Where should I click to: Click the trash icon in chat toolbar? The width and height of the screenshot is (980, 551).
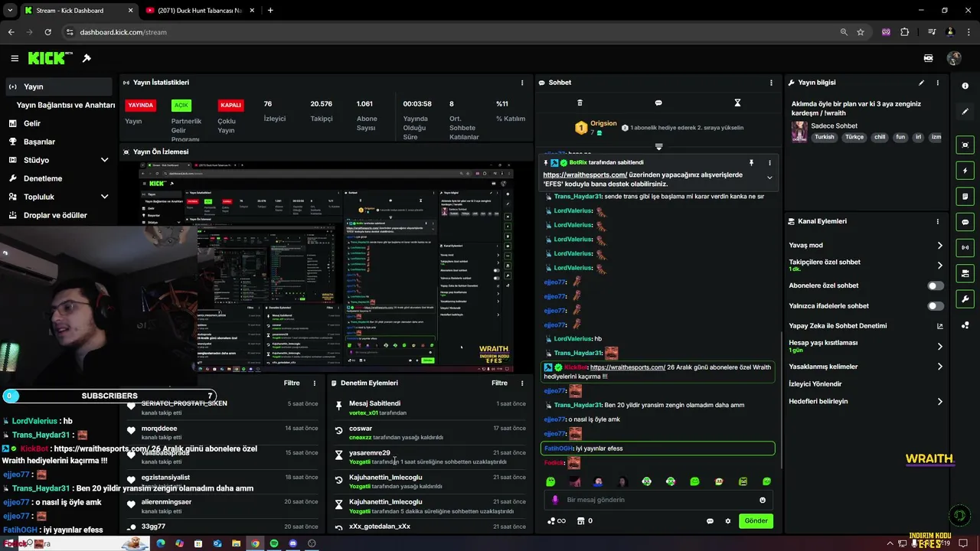tap(580, 103)
